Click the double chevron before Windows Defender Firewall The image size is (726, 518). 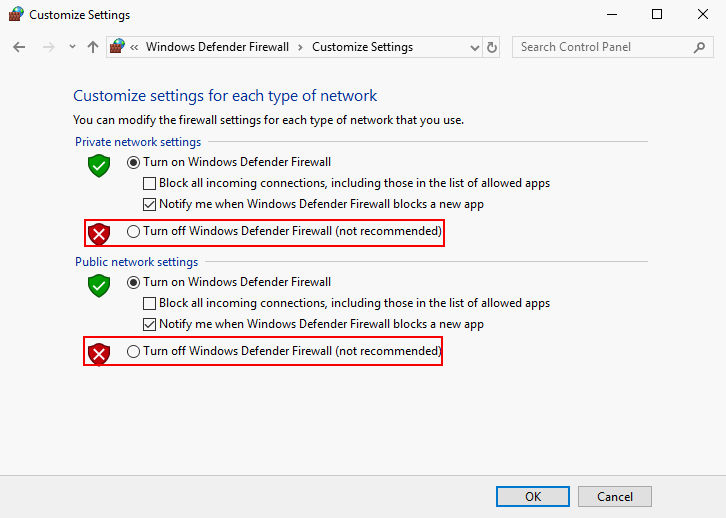coord(134,47)
